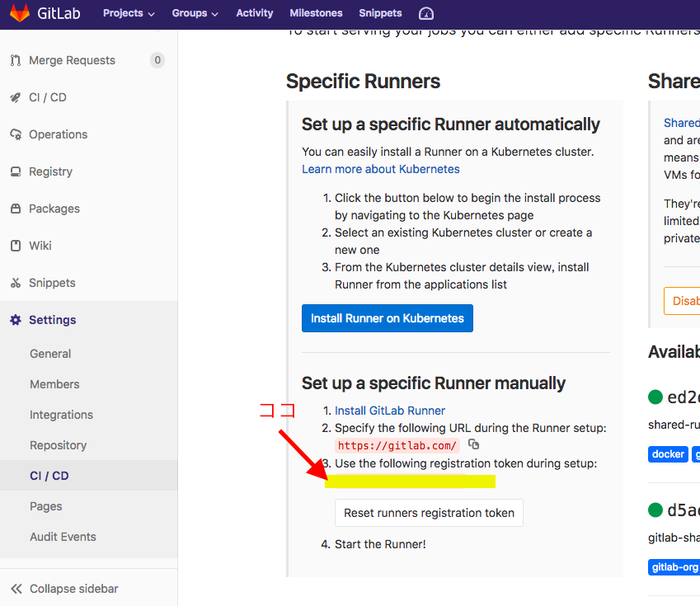This screenshot has width=700, height=606.
Task: Switch to Audit Events settings
Action: 62,537
